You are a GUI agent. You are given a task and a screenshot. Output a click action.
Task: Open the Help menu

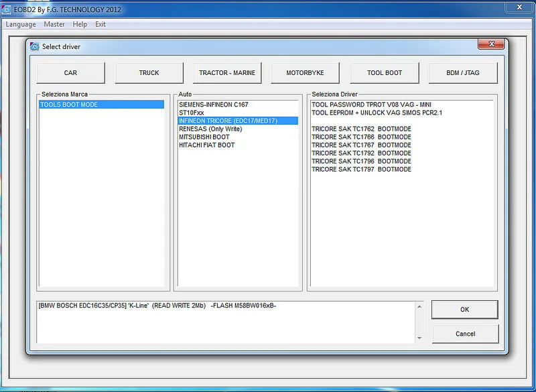point(80,24)
